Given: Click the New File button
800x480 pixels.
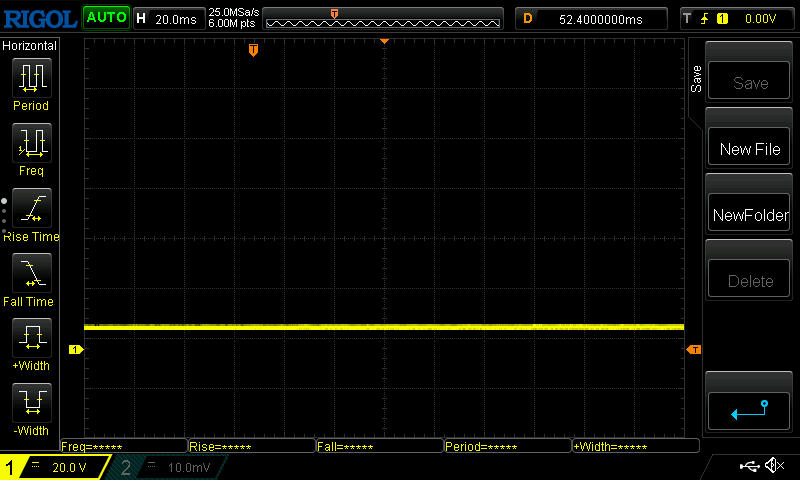Looking at the screenshot, I should [749, 147].
